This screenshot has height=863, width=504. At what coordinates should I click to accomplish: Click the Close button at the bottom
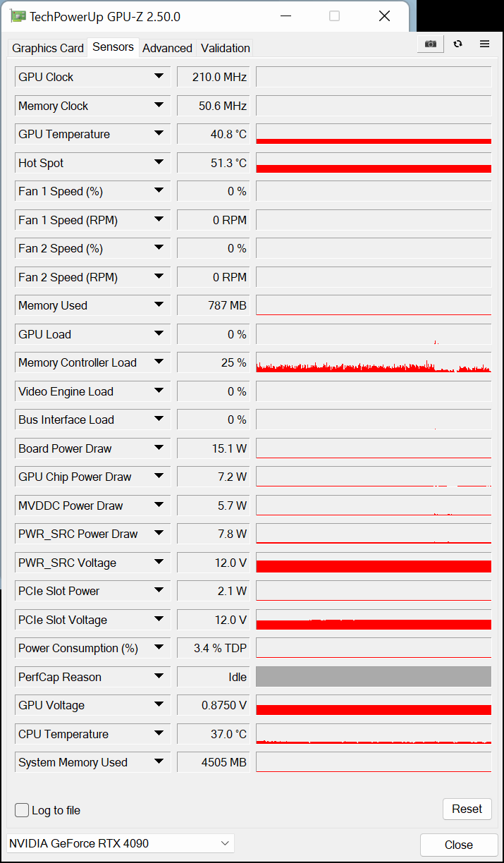[458, 845]
